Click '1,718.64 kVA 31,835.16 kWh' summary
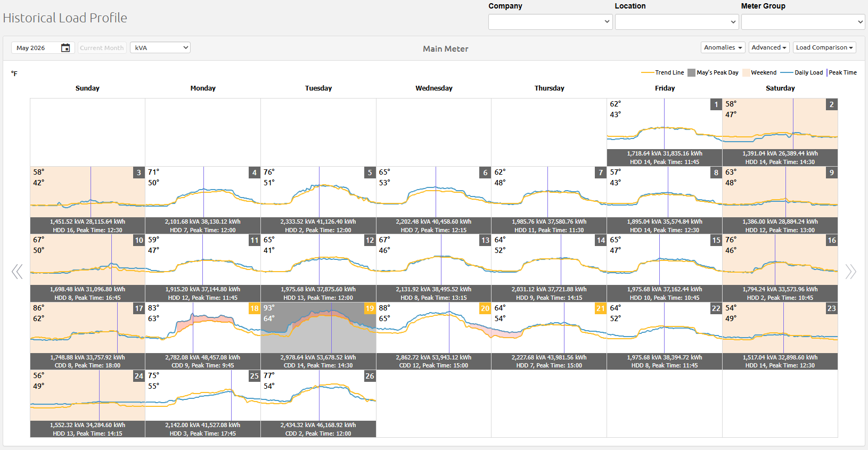The image size is (868, 450). [665, 153]
